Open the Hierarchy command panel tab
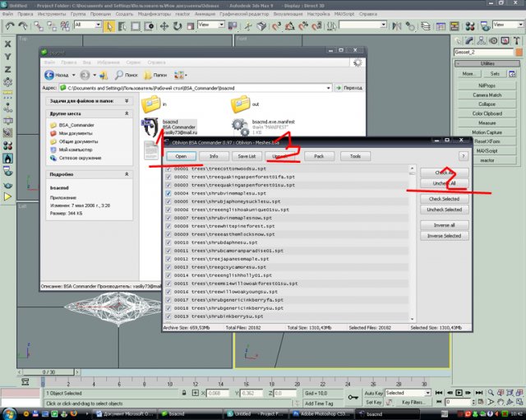 482,41
